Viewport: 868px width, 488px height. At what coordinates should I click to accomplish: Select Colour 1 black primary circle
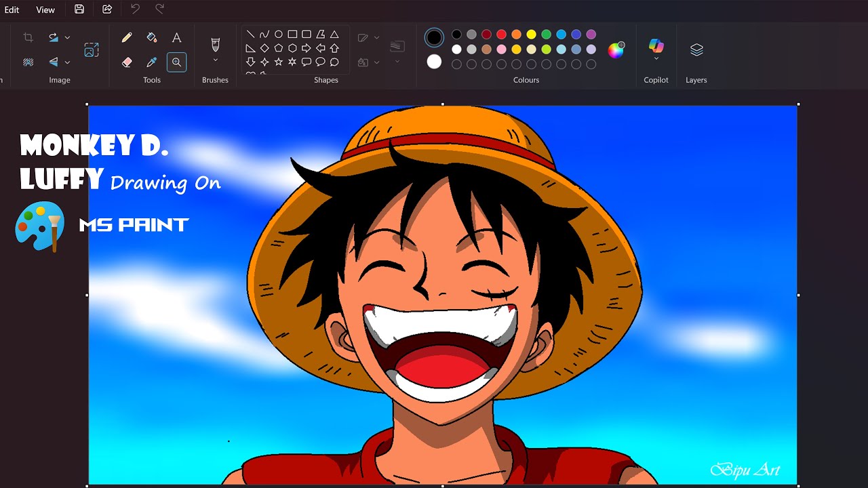[434, 38]
